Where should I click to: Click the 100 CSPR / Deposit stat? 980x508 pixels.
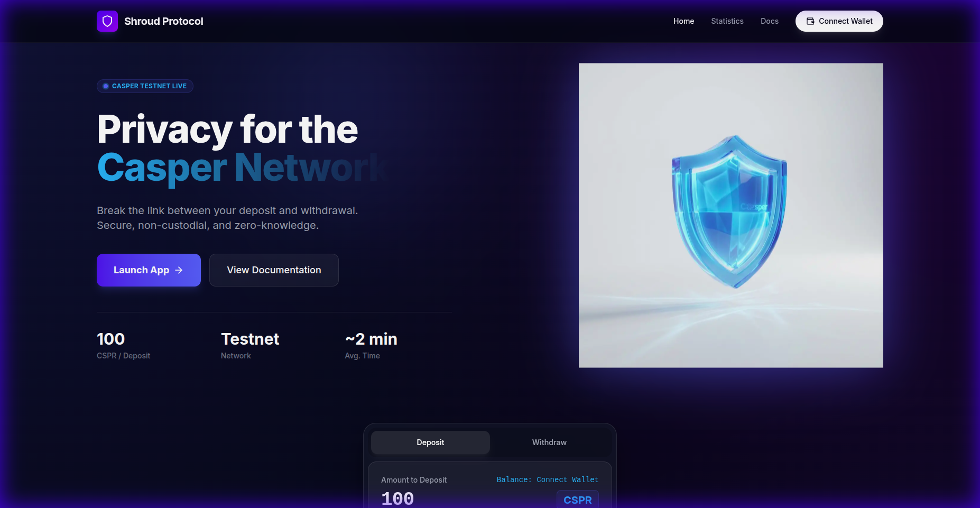pos(123,346)
